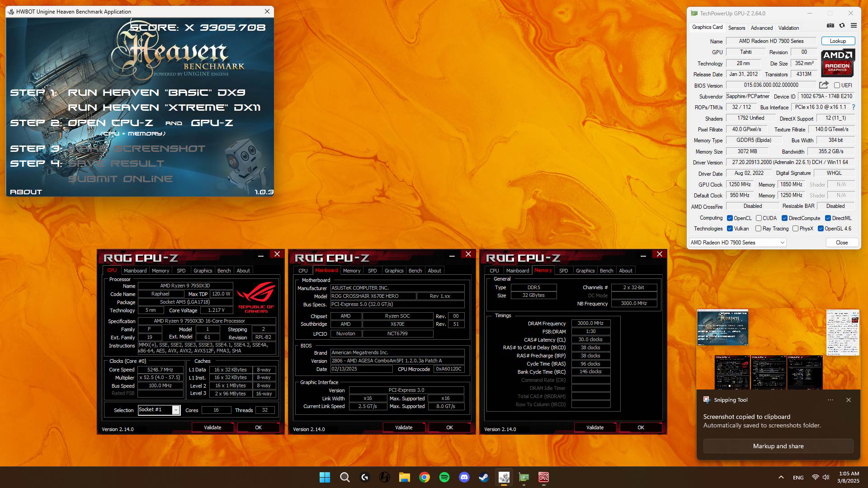The height and width of the screenshot is (488, 868).
Task: Click Validate in the CPU-Z CPU window
Action: 212,427
